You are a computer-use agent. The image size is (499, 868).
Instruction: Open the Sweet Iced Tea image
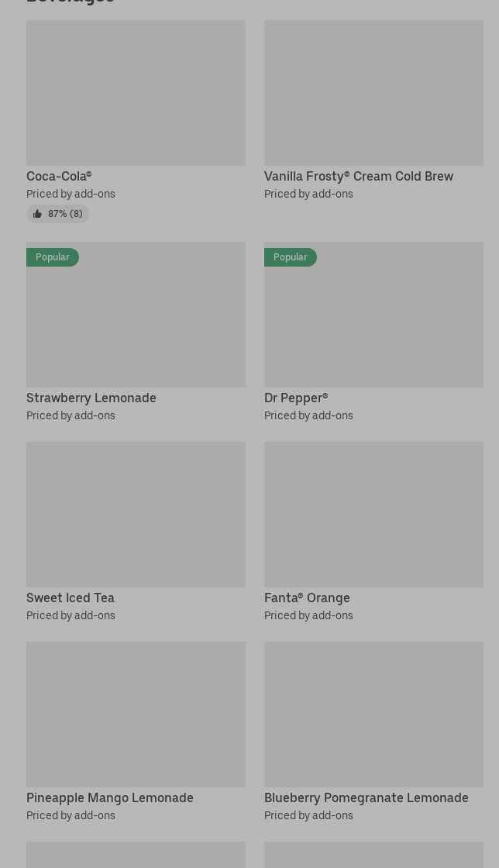click(136, 514)
